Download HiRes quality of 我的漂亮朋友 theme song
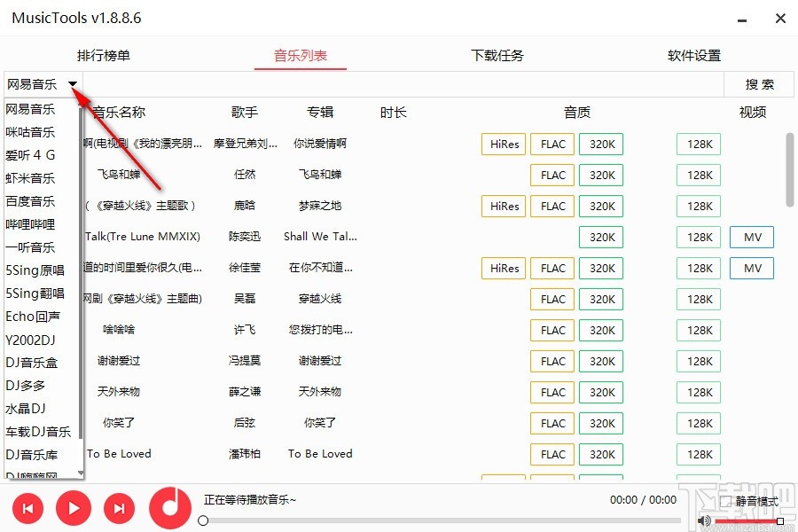Viewport: 798px width, 532px height. [x=503, y=144]
